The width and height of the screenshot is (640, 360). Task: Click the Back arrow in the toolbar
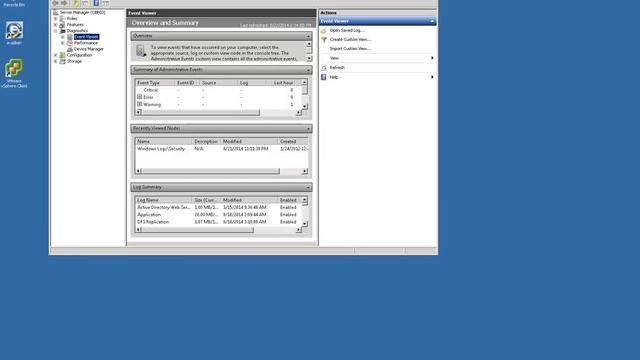[x=55, y=3]
